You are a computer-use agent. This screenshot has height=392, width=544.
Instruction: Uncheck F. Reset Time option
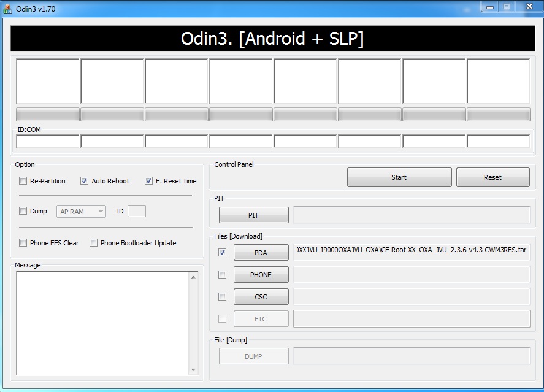pyautogui.click(x=148, y=181)
